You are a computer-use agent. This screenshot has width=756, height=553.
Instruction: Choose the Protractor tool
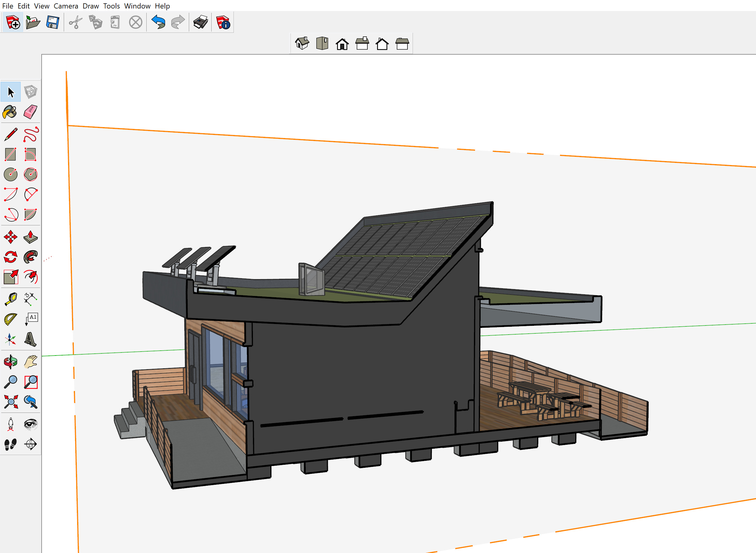10,319
